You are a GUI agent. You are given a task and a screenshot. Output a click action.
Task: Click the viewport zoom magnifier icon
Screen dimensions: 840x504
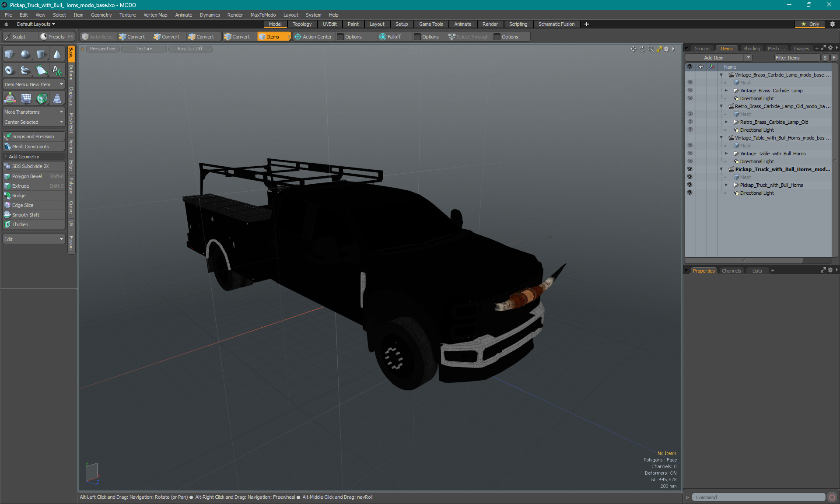click(x=651, y=49)
